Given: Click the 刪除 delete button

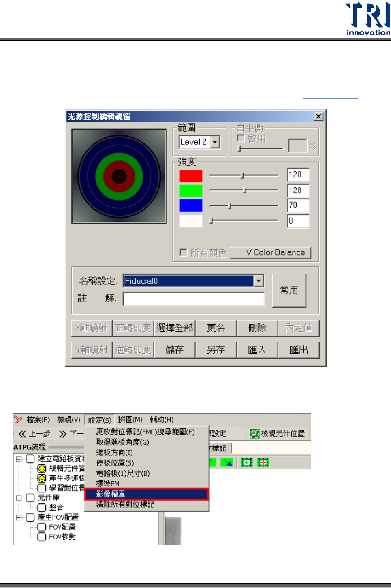Looking at the screenshot, I should click(x=257, y=328).
